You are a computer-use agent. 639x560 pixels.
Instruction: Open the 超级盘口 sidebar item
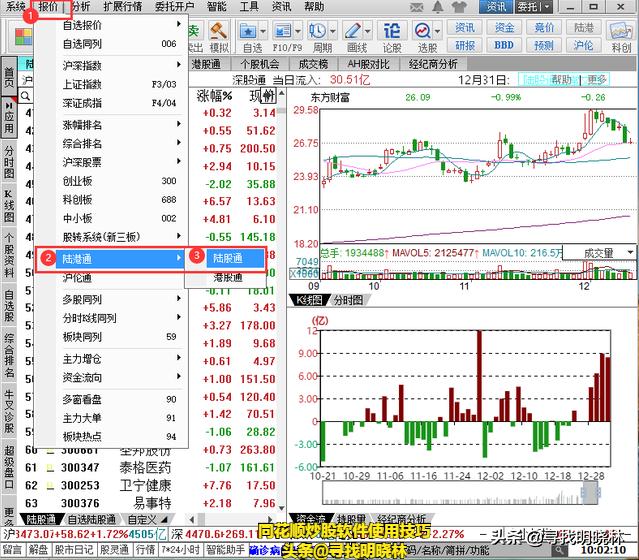pyautogui.click(x=9, y=467)
